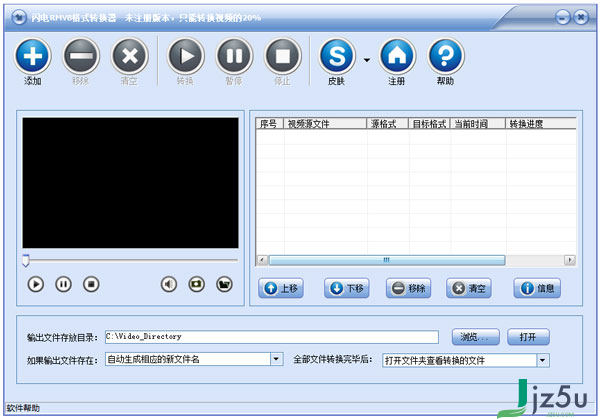This screenshot has width=600, height=419.
Task: Click the toolbar 停止 (stop) icon
Action: [283, 56]
